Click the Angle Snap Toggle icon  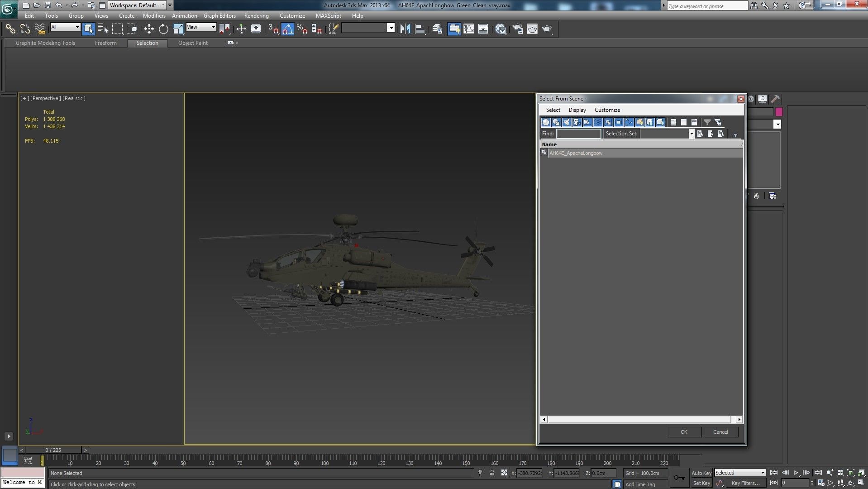[x=288, y=29]
